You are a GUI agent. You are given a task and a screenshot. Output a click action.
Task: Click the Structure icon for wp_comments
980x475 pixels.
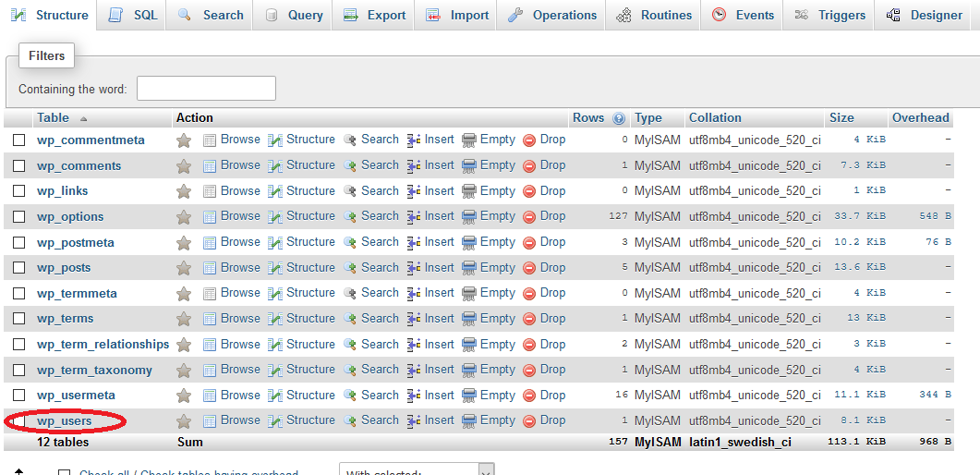tap(275, 166)
